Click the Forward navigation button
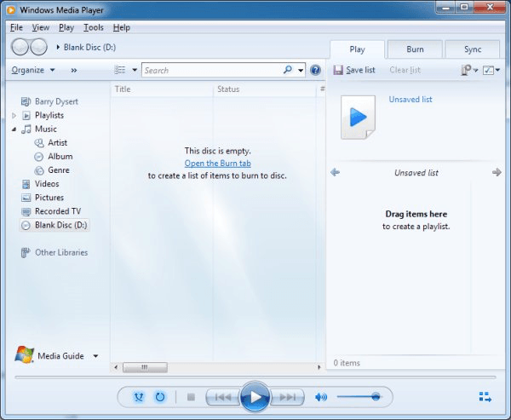 pos(38,47)
